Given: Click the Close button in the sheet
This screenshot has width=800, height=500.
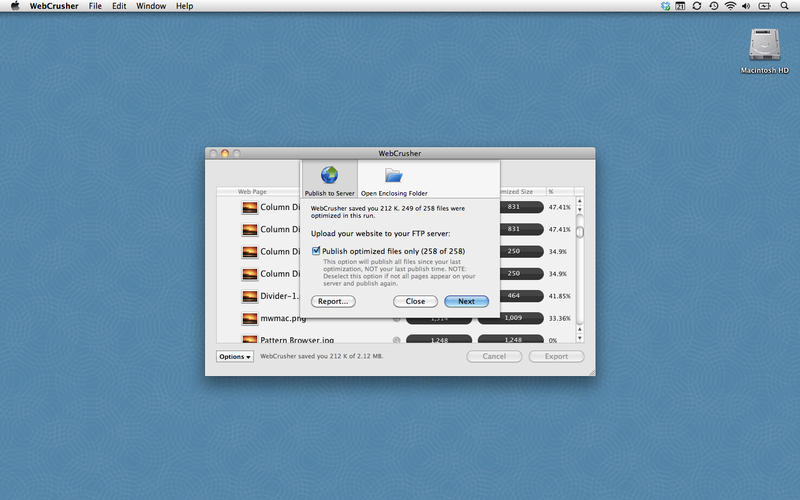Looking at the screenshot, I should (415, 302).
